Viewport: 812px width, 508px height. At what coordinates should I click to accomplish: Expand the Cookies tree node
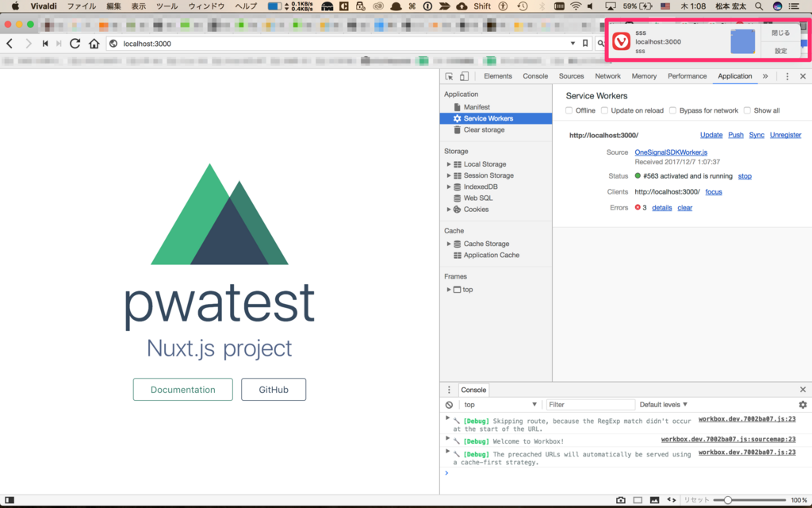449,210
